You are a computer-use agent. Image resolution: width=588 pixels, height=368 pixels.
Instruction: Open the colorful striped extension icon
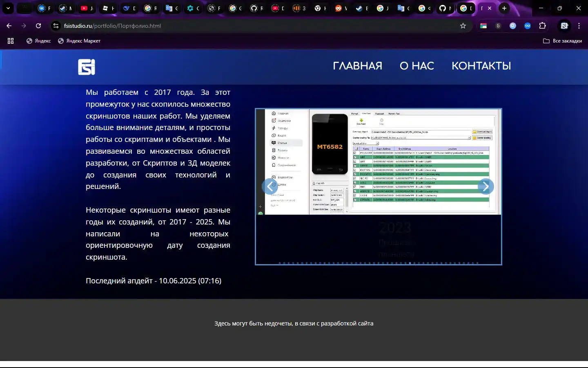point(483,26)
